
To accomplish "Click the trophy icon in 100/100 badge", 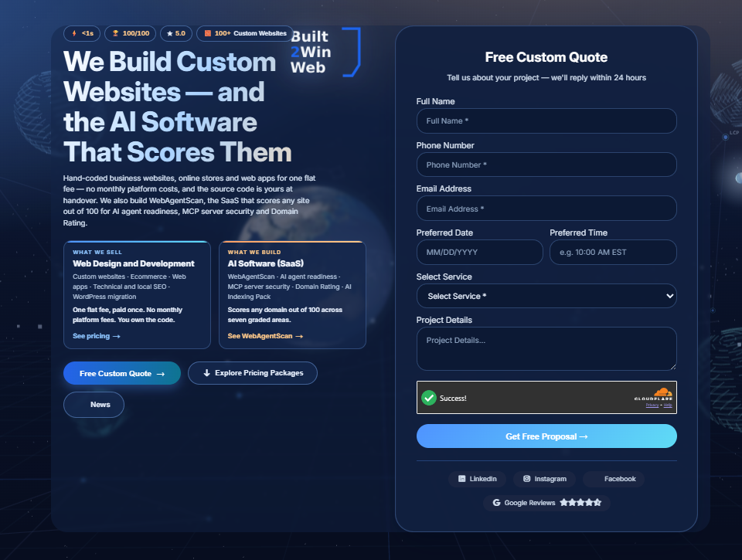I will (115, 33).
